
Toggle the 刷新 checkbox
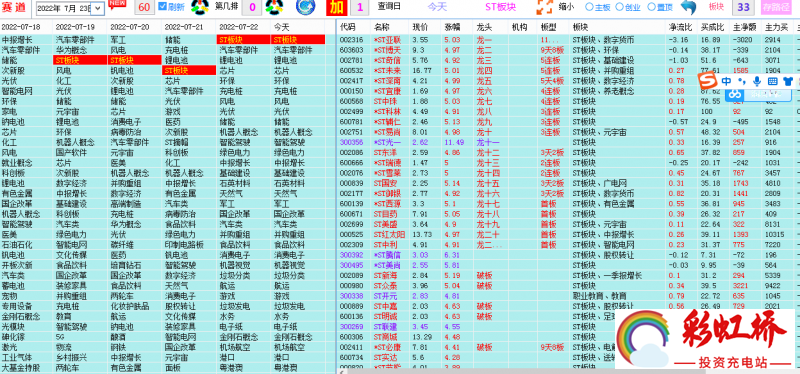click(163, 7)
